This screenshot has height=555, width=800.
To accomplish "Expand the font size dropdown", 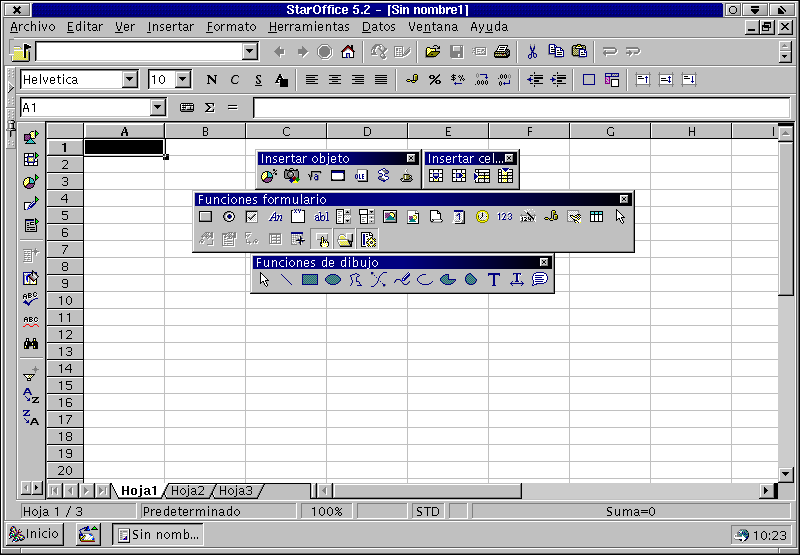I will (183, 80).
